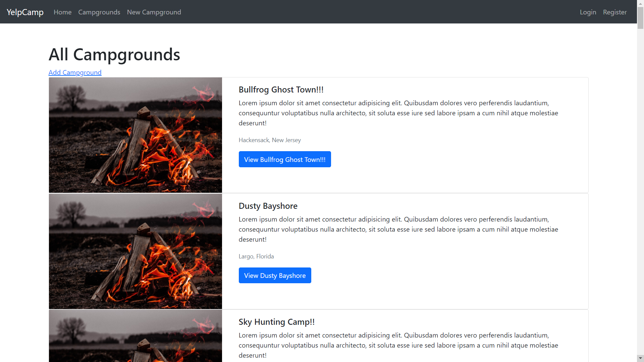Click the Bullfrog Ghost Town!!! card title
This screenshot has width=644, height=362.
[281, 89]
